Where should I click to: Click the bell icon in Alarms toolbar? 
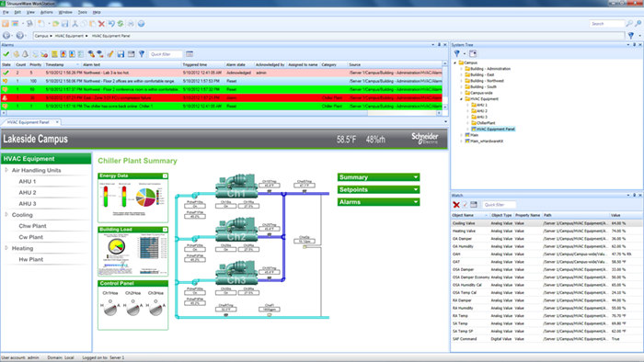(25, 54)
